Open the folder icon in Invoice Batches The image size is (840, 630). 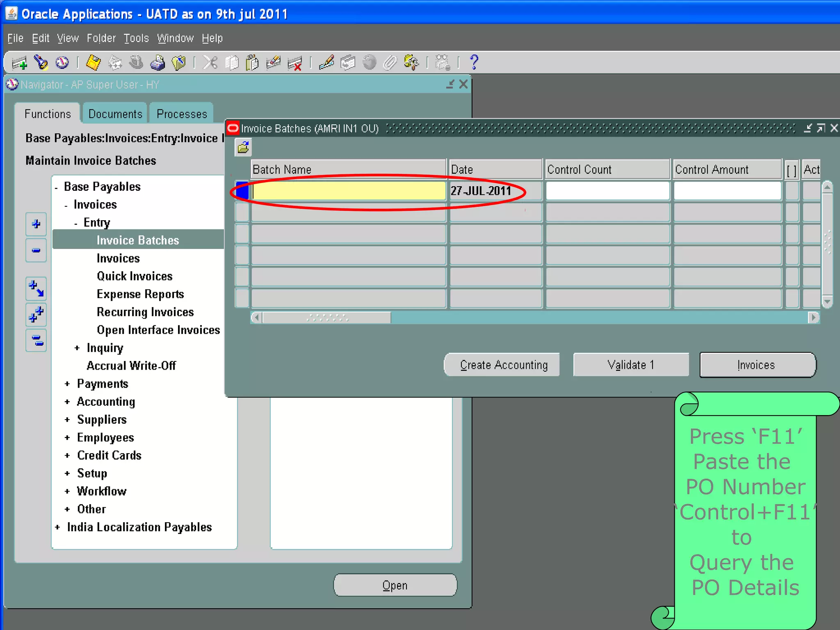pos(243,147)
